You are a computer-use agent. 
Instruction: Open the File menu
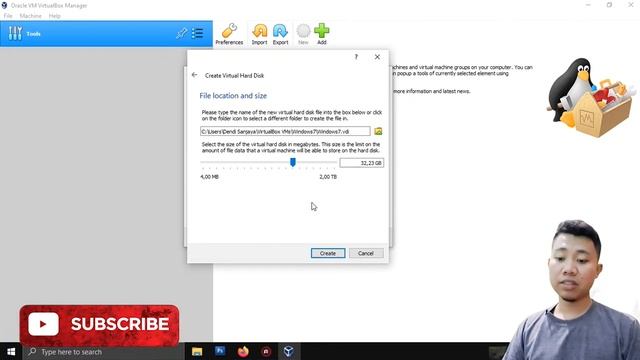[8, 16]
